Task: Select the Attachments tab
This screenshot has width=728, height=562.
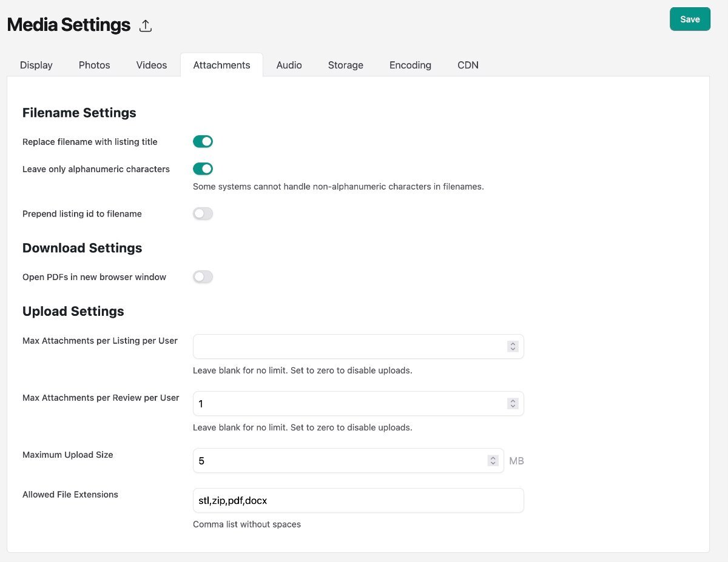Action: tap(221, 65)
